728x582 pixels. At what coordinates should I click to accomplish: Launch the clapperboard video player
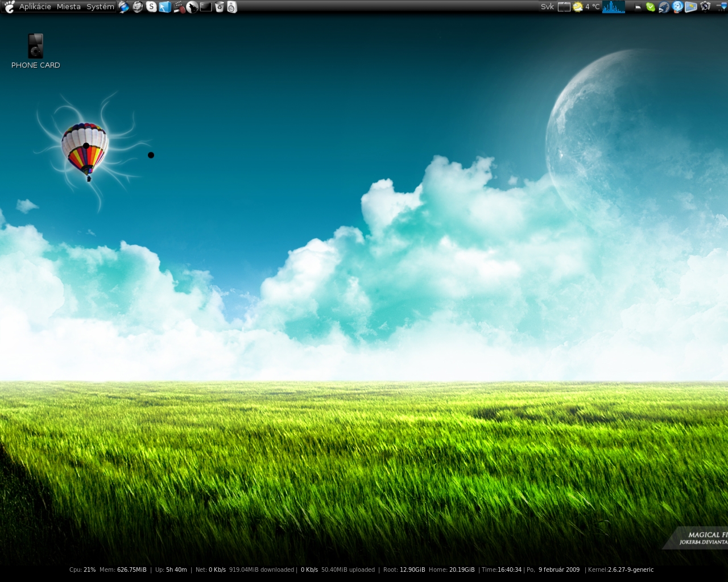pyautogui.click(x=179, y=7)
